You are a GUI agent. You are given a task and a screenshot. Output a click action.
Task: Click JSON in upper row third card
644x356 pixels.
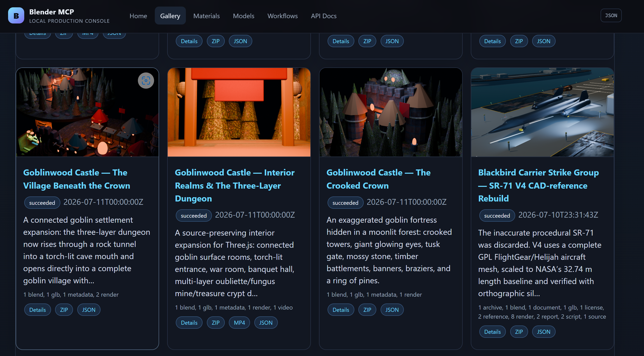[x=392, y=41]
